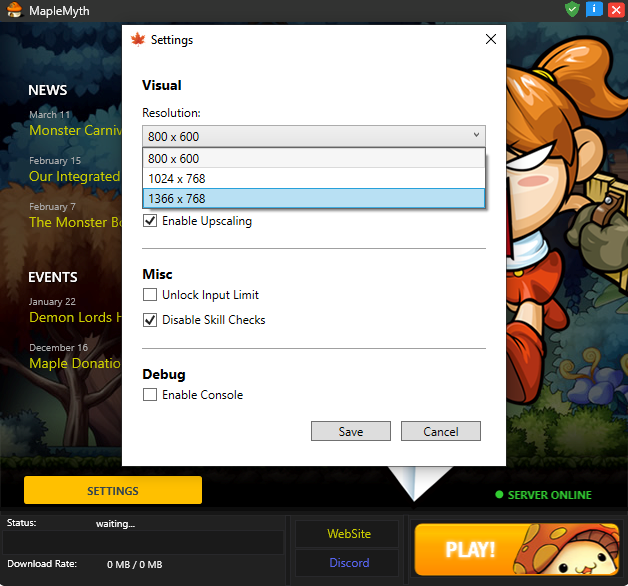Close the Settings dialog with X
This screenshot has height=586, width=628.
coord(490,40)
